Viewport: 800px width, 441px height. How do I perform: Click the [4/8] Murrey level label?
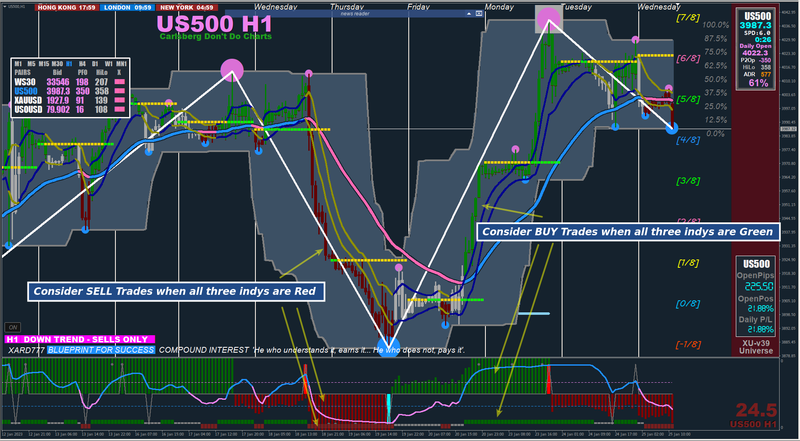click(688, 140)
